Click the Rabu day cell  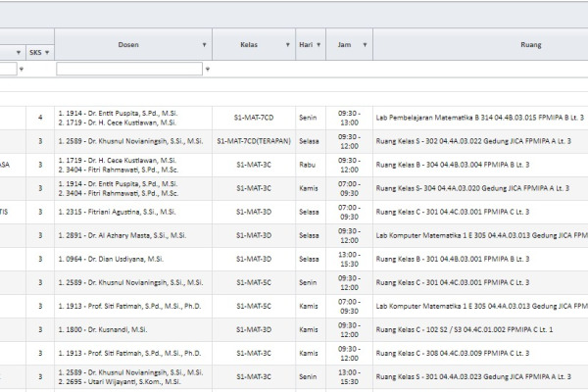307,165
